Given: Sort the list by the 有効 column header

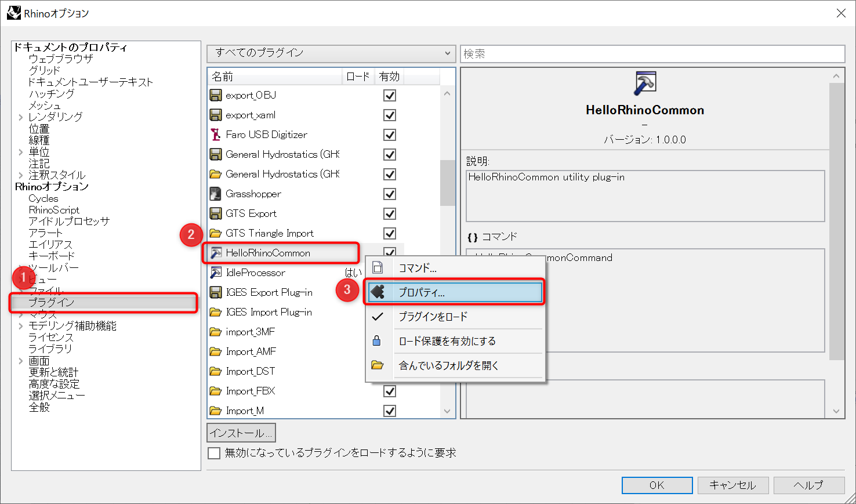Looking at the screenshot, I should point(389,77).
